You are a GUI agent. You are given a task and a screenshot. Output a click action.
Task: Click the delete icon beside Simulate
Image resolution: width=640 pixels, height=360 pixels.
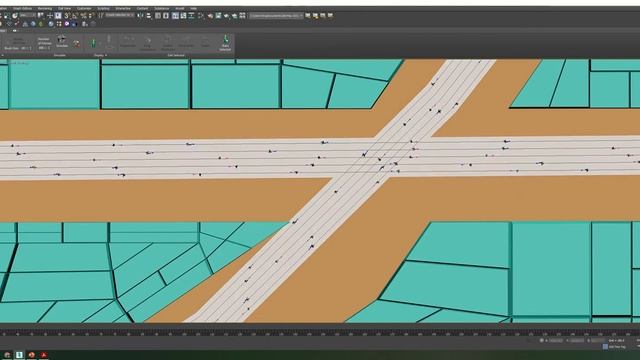[76, 43]
